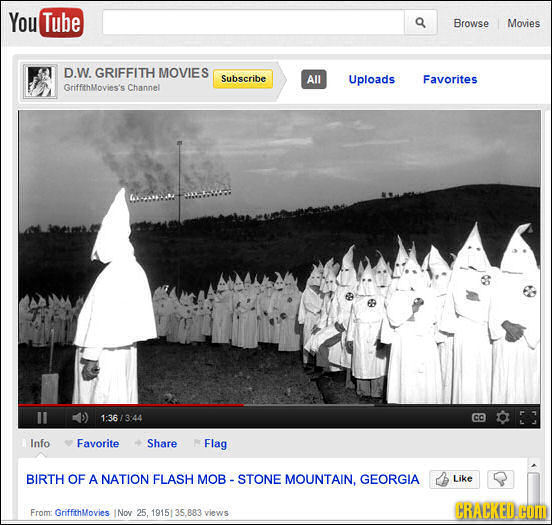Open GriffithMovies uploader link
This screenshot has height=525, width=552.
click(x=82, y=513)
